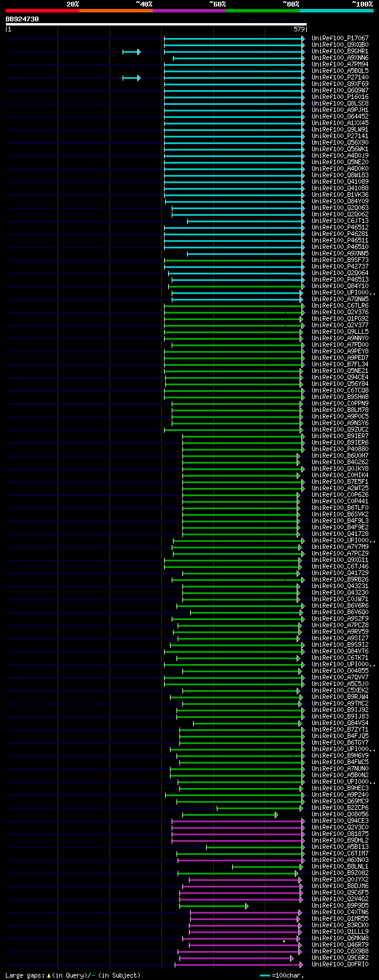Click UniRef100_P16016 label
This screenshot has width=379, height=980.
pyautogui.click(x=340, y=97)
